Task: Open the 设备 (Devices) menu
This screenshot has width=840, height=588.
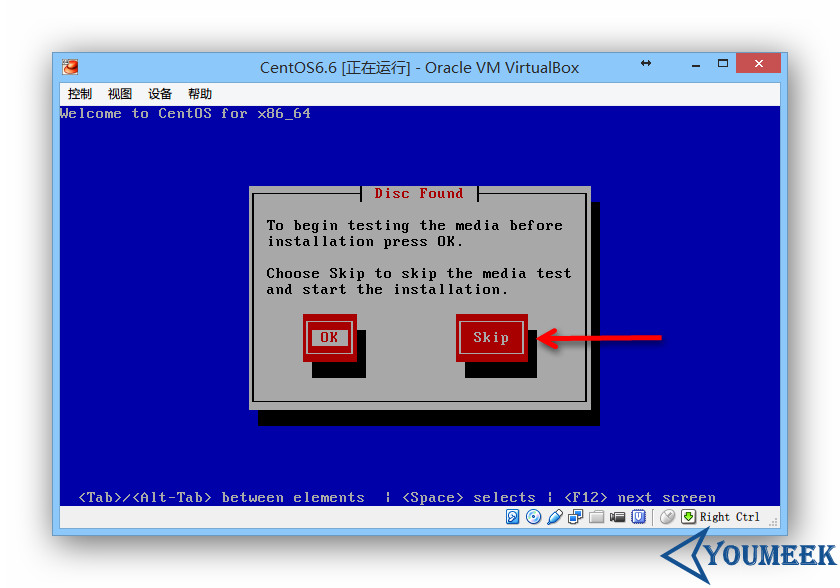Action: (x=159, y=93)
